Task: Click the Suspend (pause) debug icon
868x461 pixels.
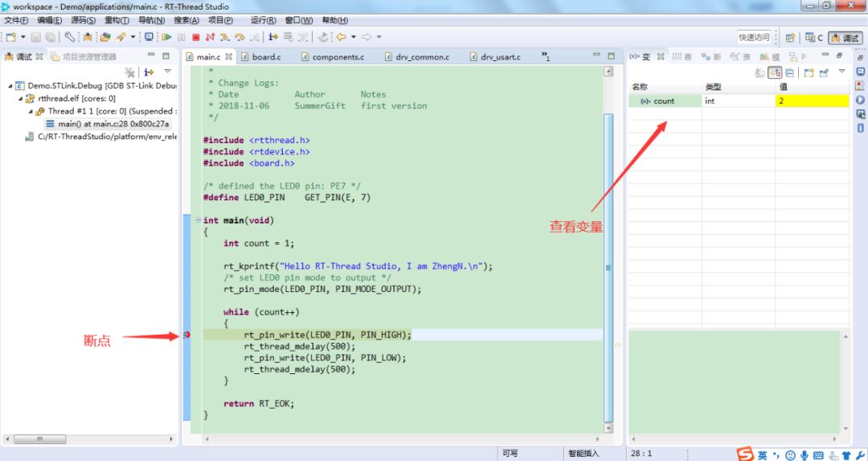Action: coord(182,37)
